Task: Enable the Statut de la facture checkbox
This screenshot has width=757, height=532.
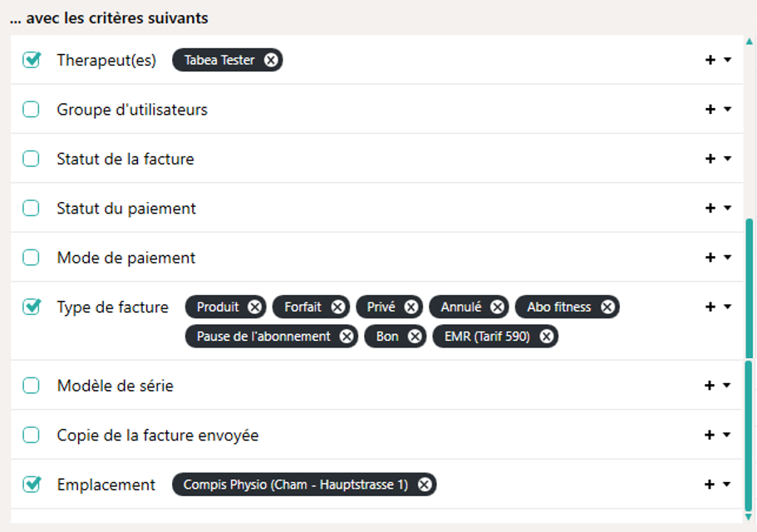Action: [32, 159]
